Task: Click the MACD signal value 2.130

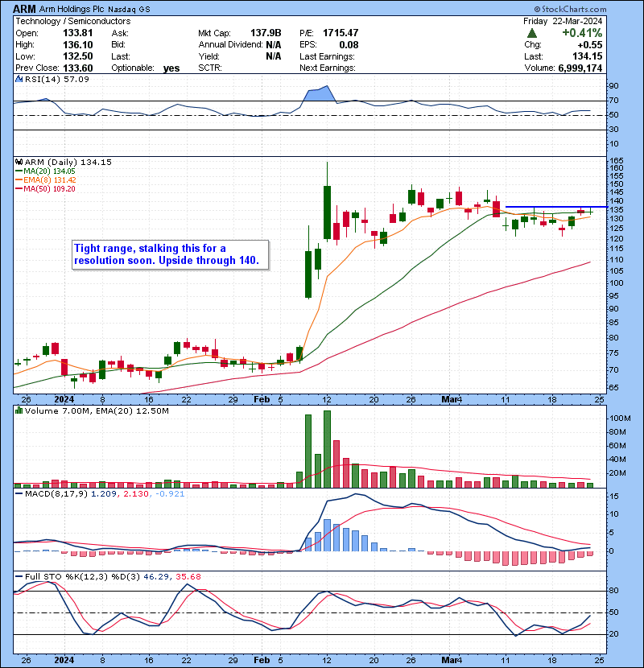Action: 136,494
